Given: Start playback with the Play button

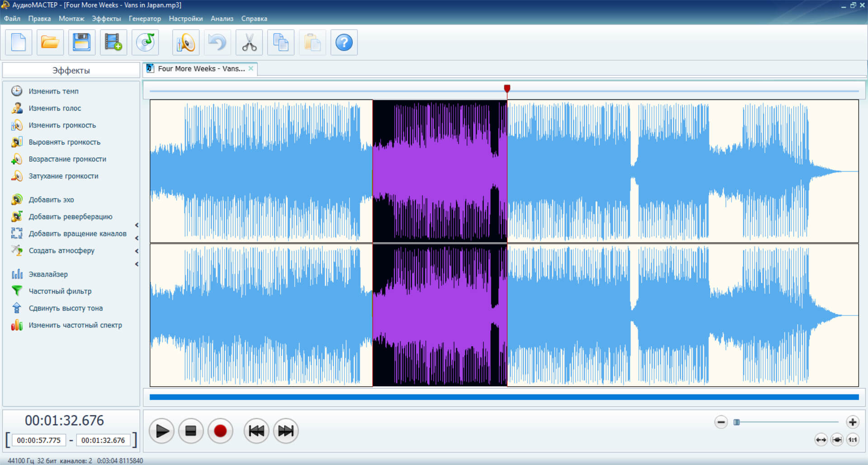Looking at the screenshot, I should 161,431.
